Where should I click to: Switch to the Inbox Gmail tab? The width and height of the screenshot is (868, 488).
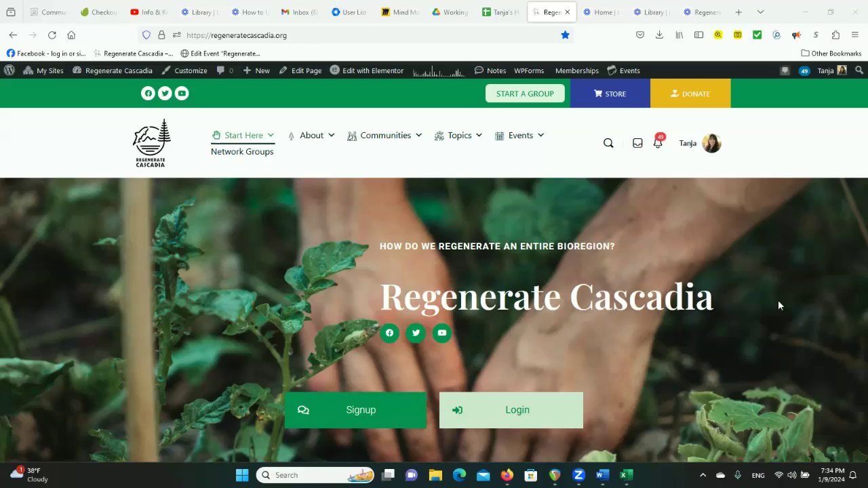tap(300, 12)
